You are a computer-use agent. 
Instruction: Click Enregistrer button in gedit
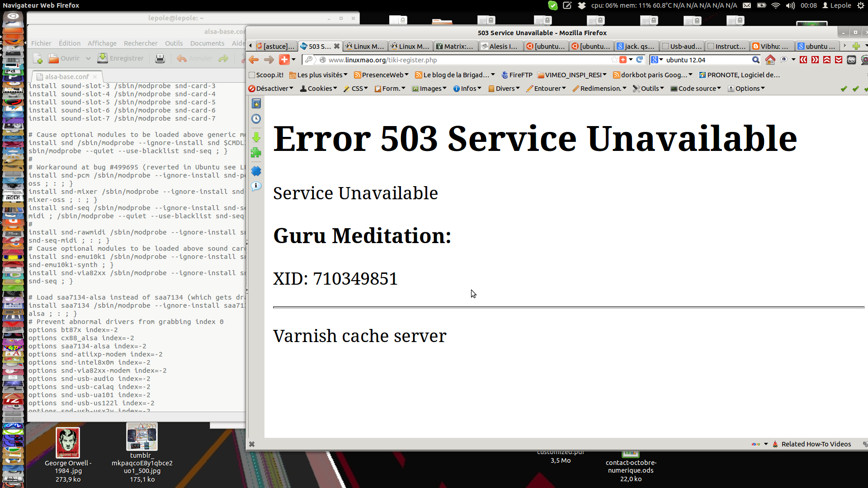[x=121, y=58]
